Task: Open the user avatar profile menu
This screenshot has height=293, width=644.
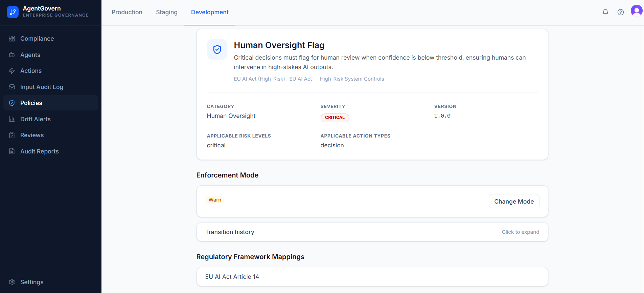Action: (x=637, y=11)
